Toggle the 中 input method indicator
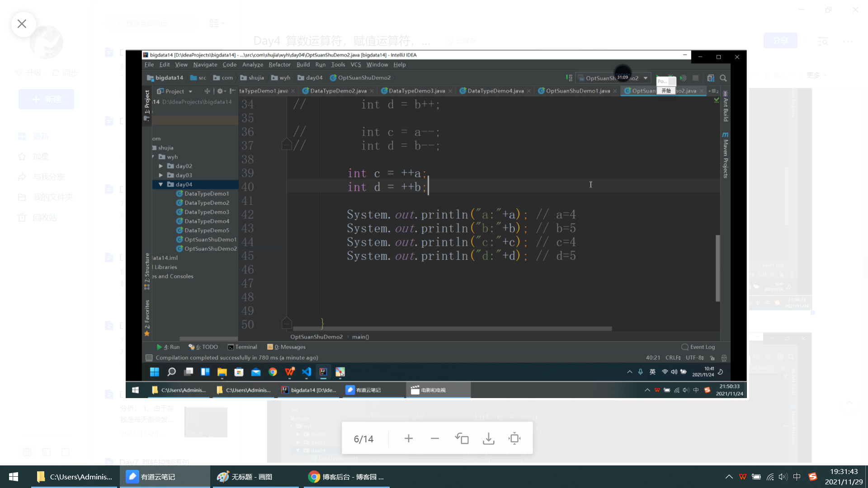The width and height of the screenshot is (868, 488). 797,477
